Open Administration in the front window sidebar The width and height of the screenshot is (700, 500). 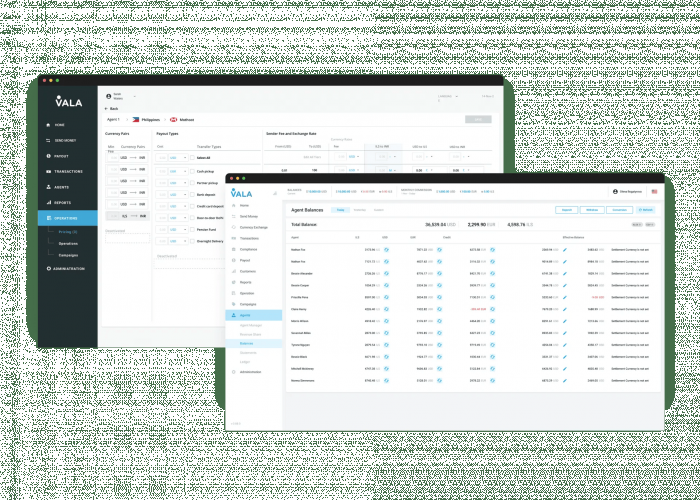click(x=247, y=372)
